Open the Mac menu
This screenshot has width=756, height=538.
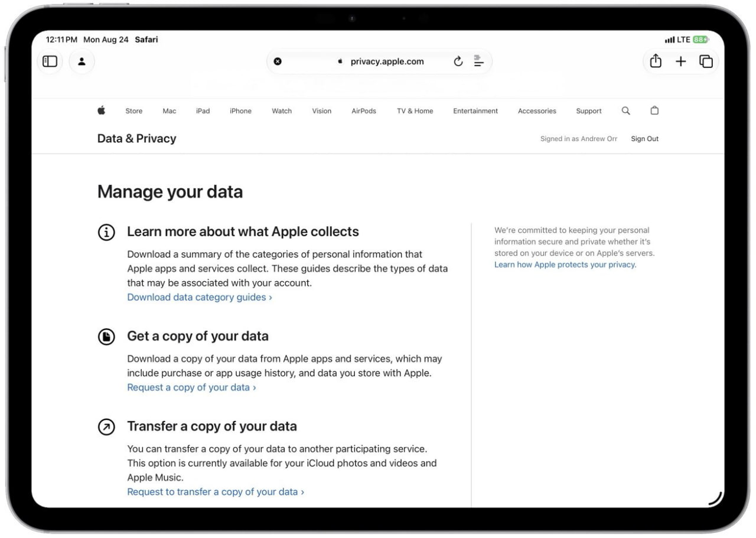coord(170,111)
